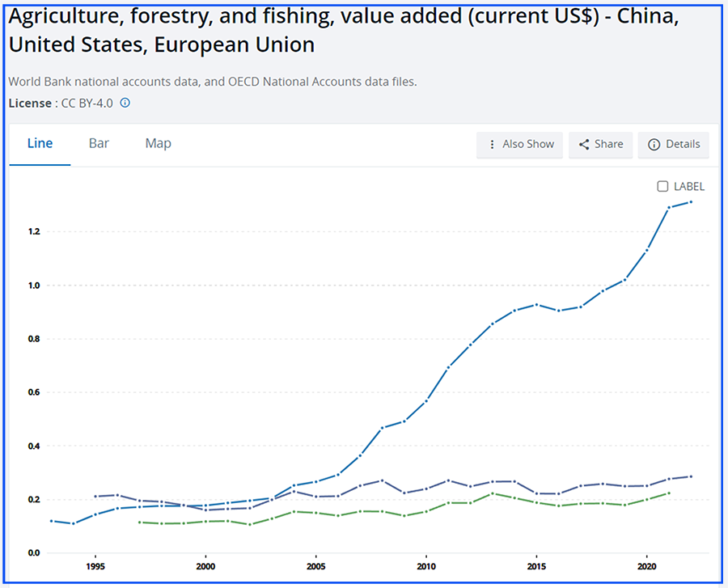Select the Line tab
Screen dimensions: 728x588
(40, 143)
